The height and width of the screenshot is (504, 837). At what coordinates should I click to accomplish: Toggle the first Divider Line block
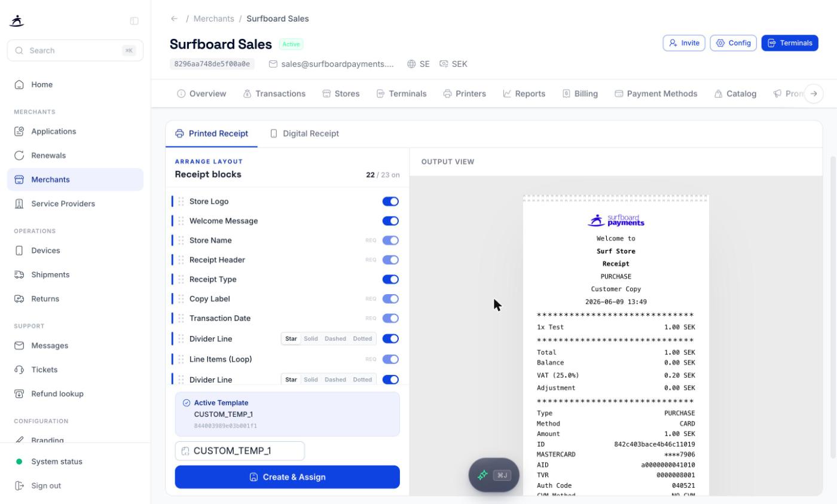390,338
